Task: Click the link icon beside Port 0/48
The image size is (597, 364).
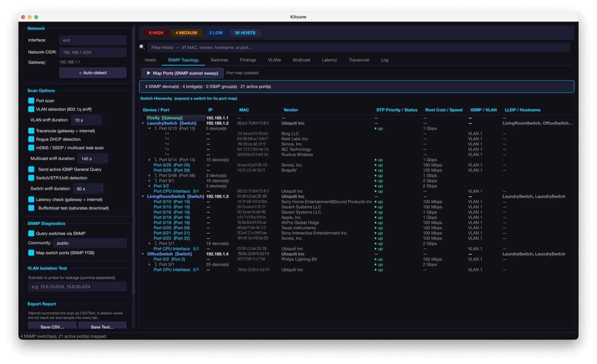Action: 156,175
